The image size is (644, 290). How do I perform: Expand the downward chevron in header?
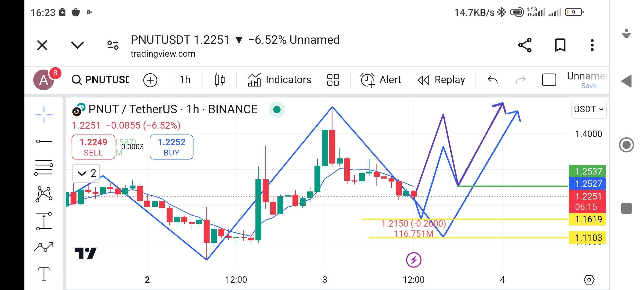pyautogui.click(x=78, y=45)
